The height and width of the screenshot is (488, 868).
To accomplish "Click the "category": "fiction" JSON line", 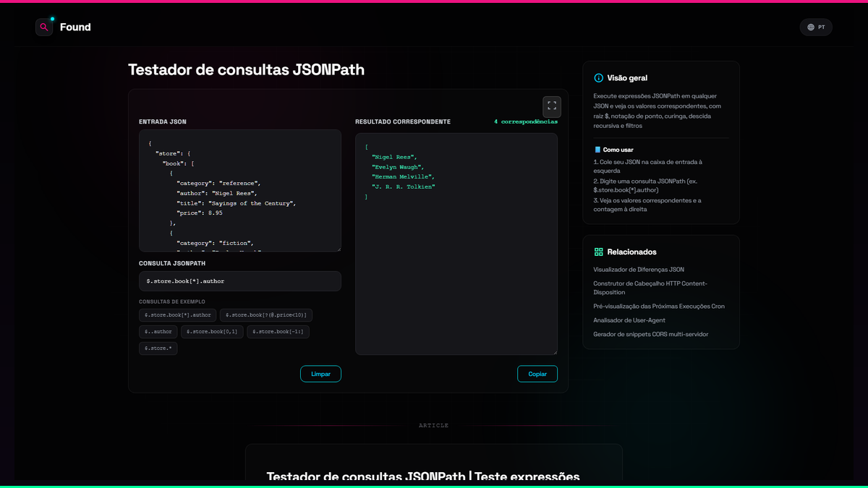I will [x=215, y=244].
